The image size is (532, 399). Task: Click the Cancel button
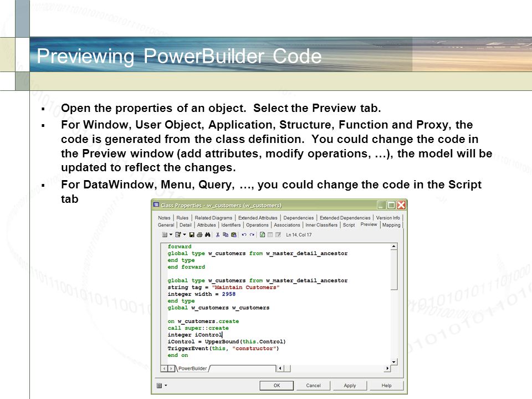click(x=313, y=386)
